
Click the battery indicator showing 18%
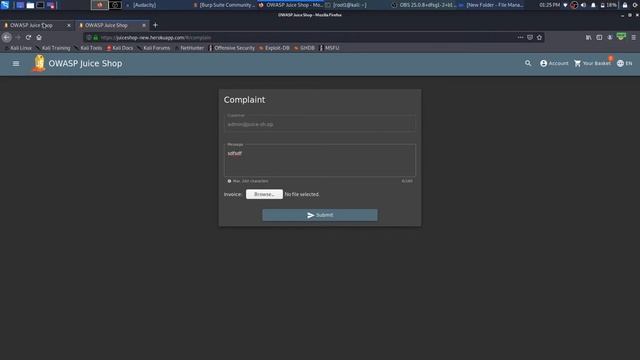(x=608, y=5)
